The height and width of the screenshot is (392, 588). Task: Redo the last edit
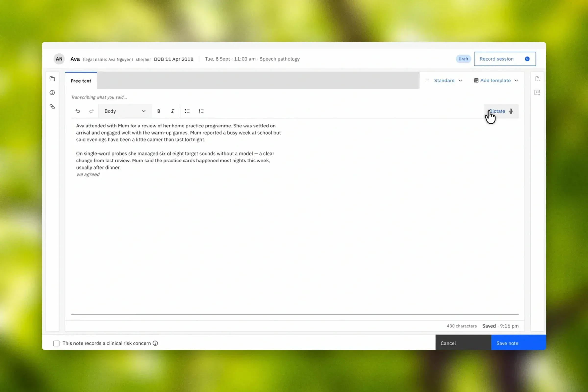[92, 111]
